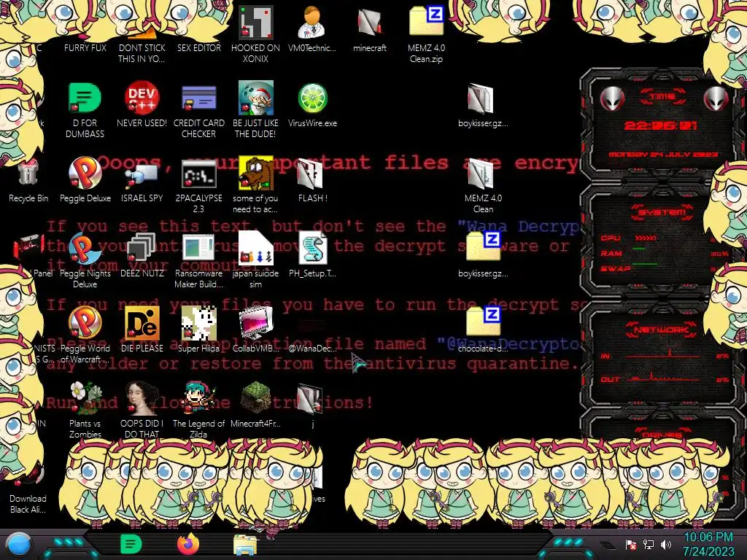The width and height of the screenshot is (747, 560).
Task: Select chocolate-d... zip folder
Action: 483,330
